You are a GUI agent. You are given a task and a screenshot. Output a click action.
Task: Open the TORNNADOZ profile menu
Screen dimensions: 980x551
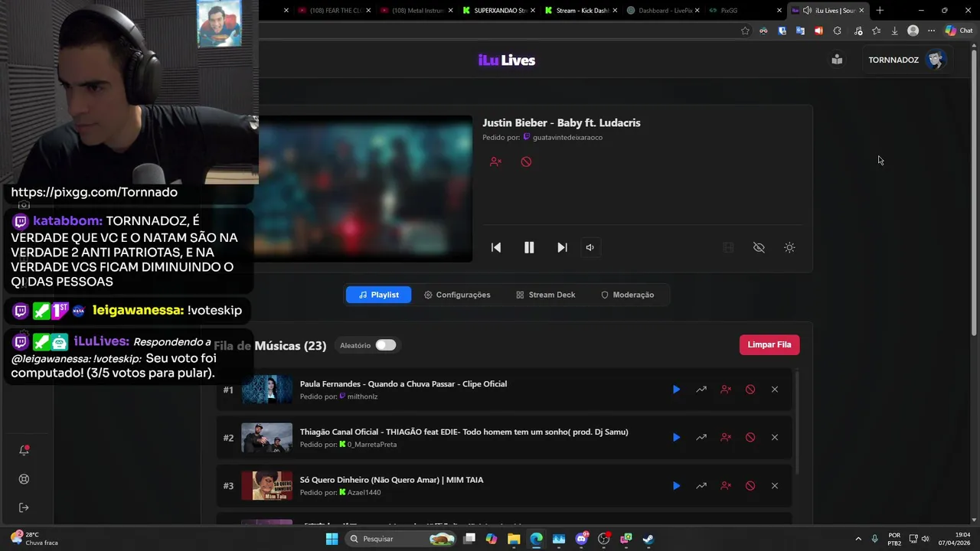click(906, 60)
